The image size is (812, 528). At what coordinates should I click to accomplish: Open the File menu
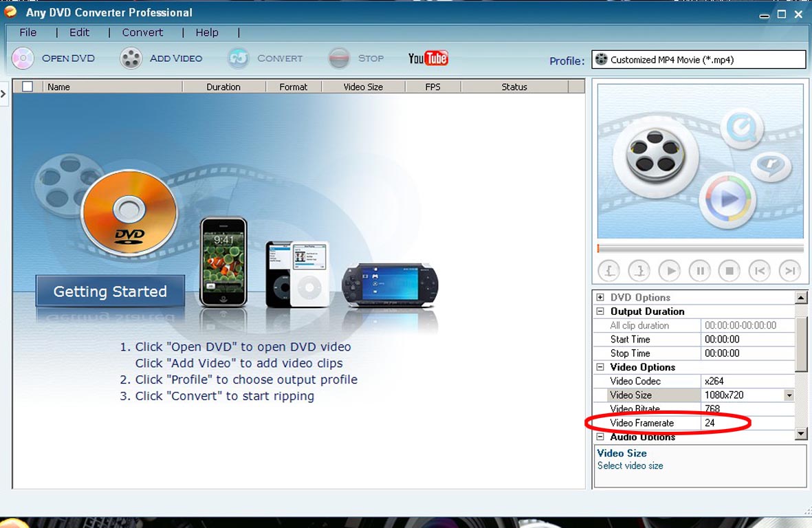28,32
